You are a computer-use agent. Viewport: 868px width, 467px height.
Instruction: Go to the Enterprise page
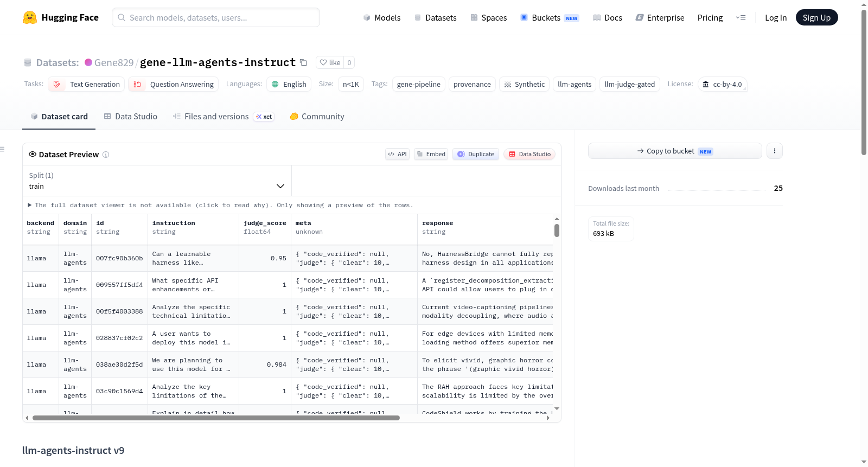pos(660,17)
